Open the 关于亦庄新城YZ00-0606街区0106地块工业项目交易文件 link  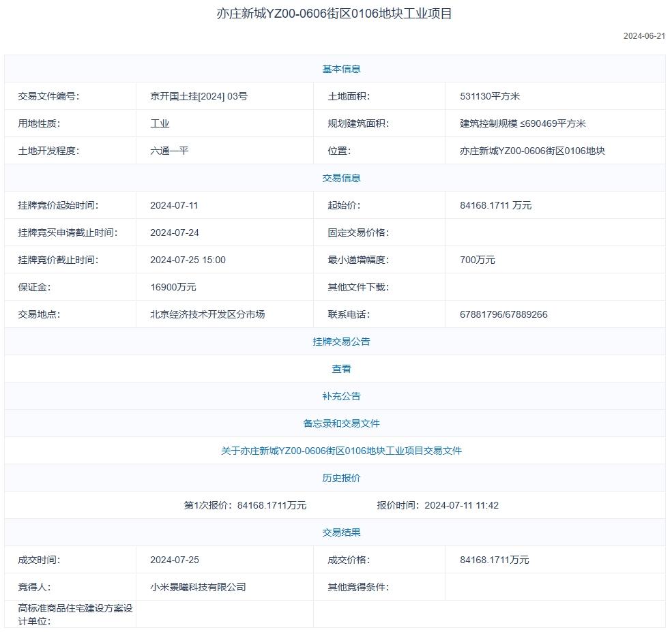pos(341,451)
